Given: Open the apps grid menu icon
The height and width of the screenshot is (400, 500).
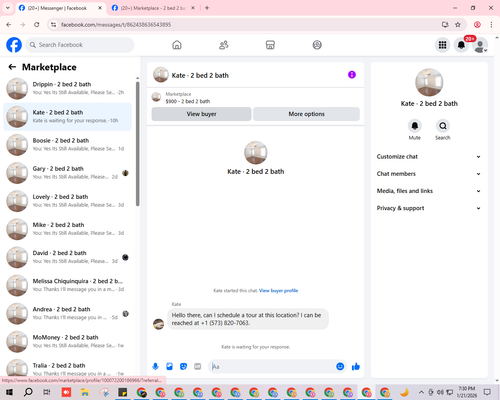Looking at the screenshot, I should (x=442, y=45).
